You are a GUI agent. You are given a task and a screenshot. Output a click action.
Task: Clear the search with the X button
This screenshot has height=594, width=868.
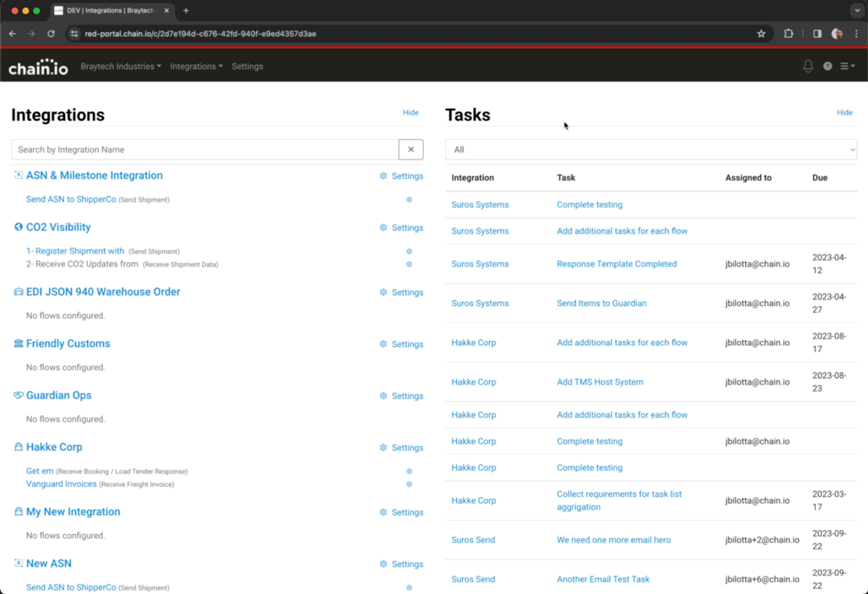pyautogui.click(x=410, y=149)
